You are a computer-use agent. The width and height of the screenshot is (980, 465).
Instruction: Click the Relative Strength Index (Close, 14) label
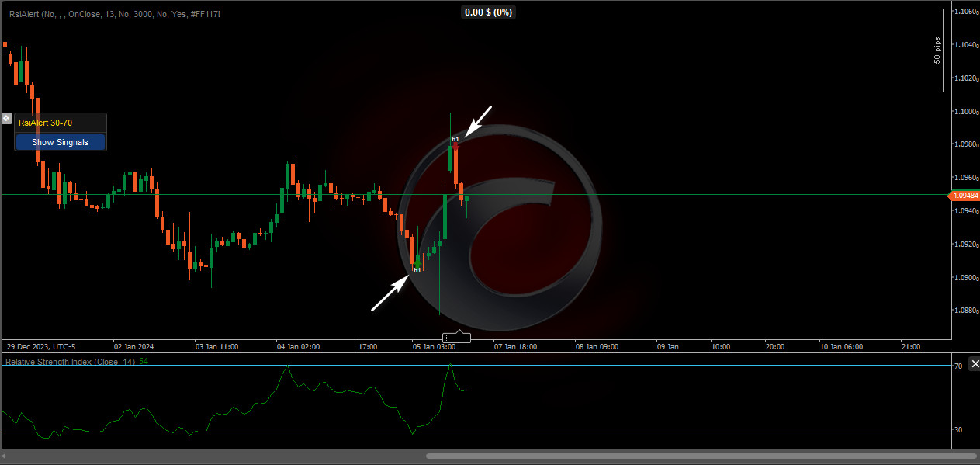point(71,362)
